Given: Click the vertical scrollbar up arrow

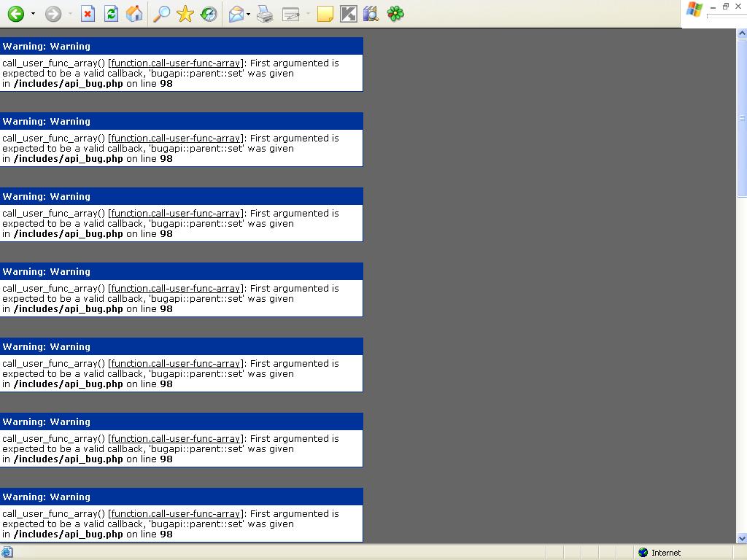Looking at the screenshot, I should point(742,34).
